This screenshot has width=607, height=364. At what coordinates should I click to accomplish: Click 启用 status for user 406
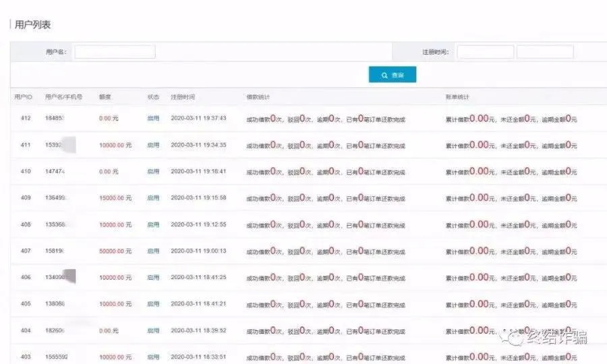tap(153, 277)
